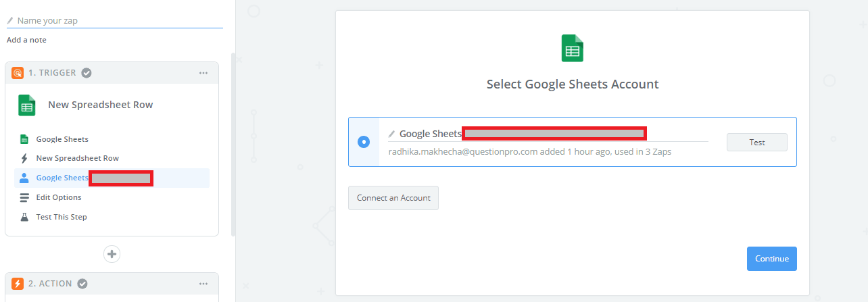This screenshot has height=302, width=868.
Task: Click the lightning bolt icon
Action: click(x=24, y=158)
